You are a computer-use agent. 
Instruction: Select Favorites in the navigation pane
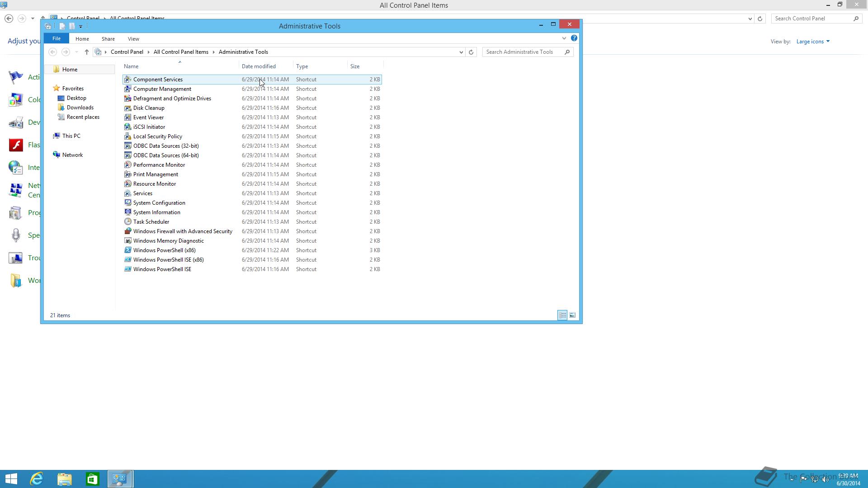[x=73, y=89]
